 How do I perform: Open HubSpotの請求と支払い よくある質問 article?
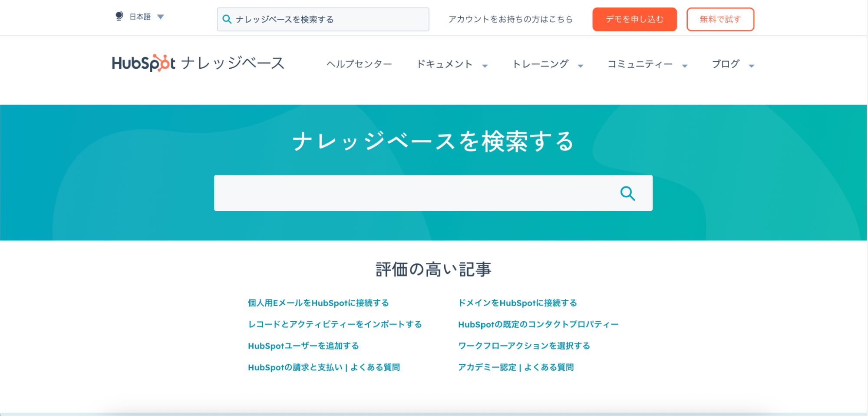324,367
